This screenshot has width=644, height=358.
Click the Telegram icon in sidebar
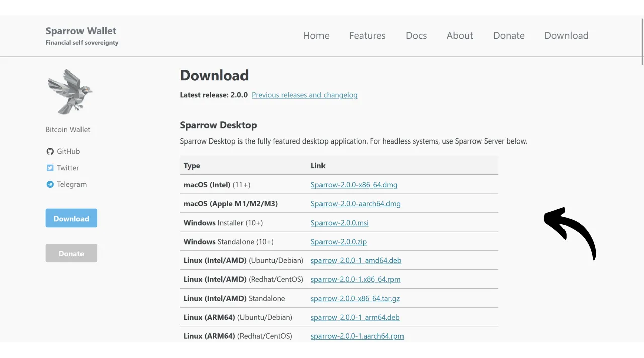click(50, 184)
